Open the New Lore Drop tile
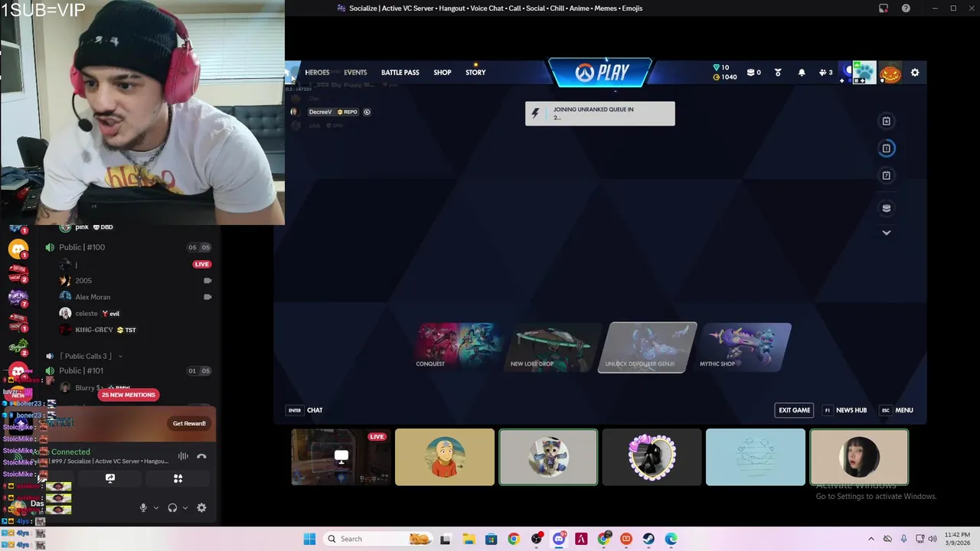980x551 pixels. [x=554, y=347]
